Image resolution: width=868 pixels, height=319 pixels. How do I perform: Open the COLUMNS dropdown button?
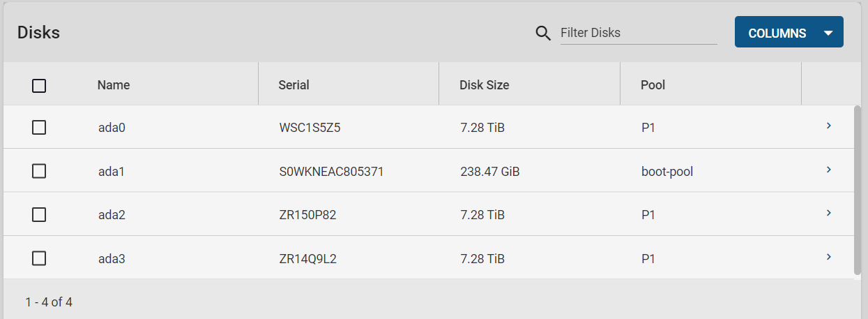789,32
